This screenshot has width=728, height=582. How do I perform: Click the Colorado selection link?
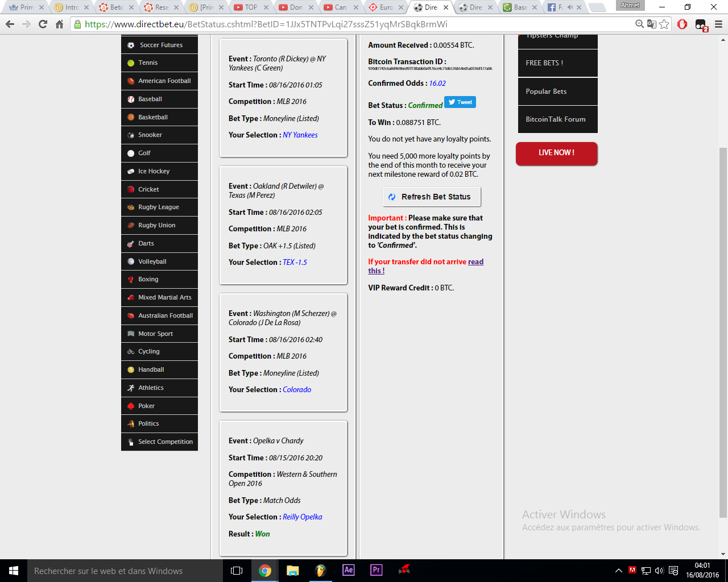(297, 390)
